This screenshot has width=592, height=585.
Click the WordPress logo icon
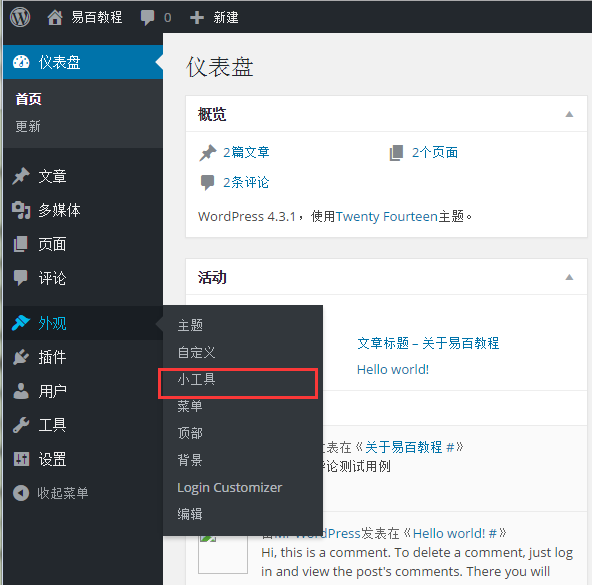pos(20,17)
